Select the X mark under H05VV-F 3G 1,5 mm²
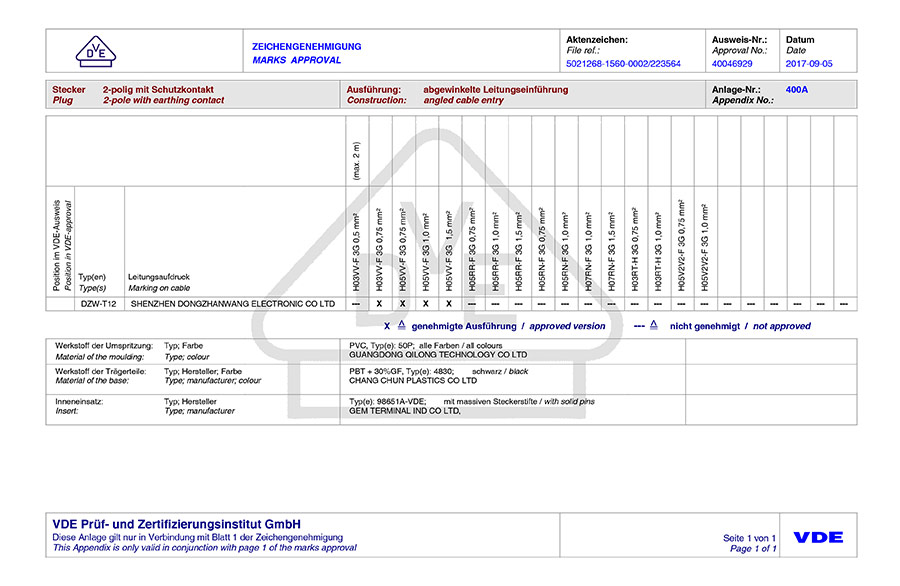Screen dimensions: 900x586 click(448, 304)
